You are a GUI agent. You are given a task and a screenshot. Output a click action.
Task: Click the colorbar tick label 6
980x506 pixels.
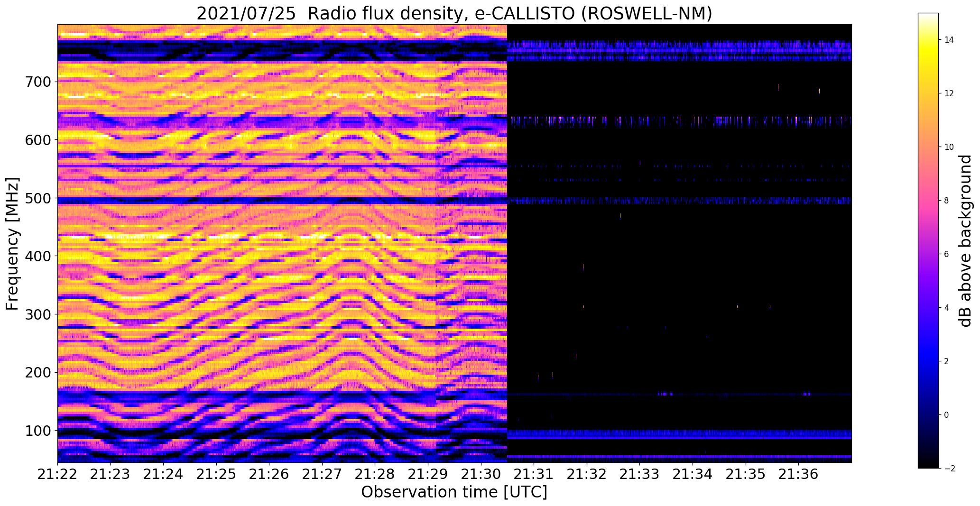click(947, 254)
